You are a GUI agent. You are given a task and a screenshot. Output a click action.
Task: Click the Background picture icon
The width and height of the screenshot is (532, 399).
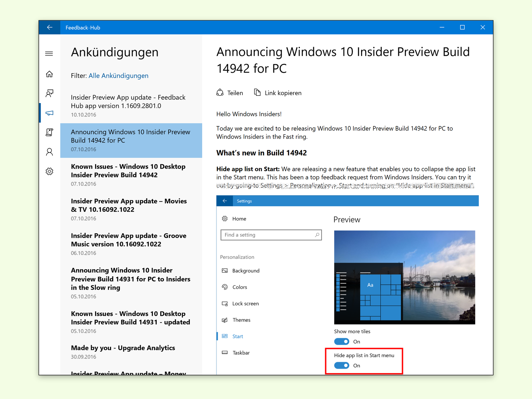pos(225,271)
